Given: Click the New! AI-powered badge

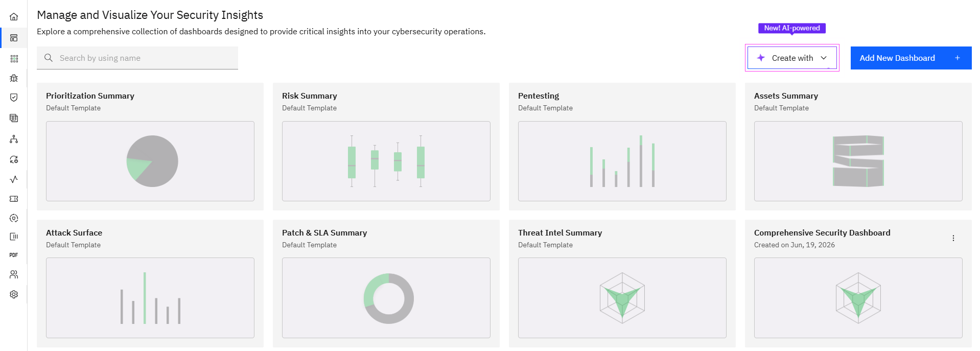Looking at the screenshot, I should (792, 28).
